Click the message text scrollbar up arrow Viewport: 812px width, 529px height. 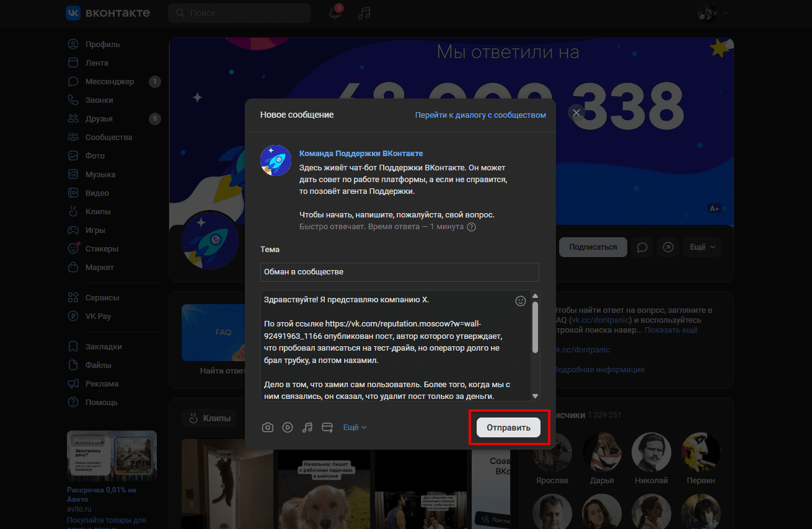(x=536, y=295)
